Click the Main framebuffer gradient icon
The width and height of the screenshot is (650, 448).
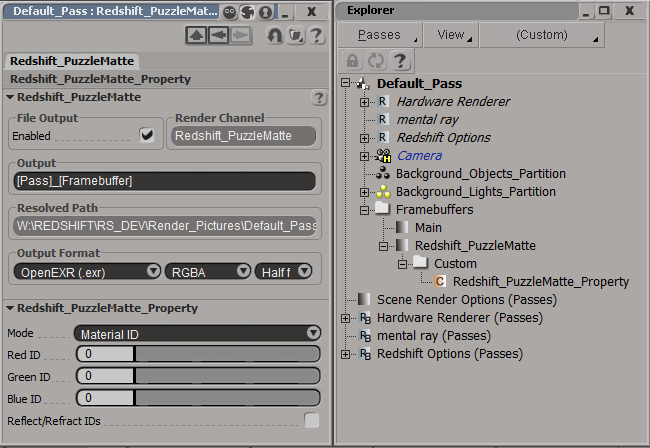pos(402,227)
